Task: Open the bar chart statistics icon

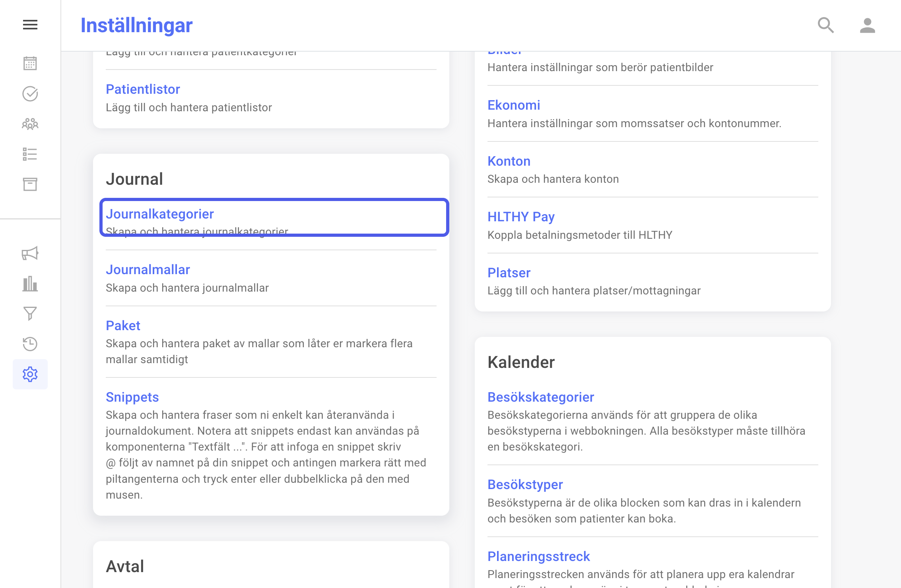Action: pyautogui.click(x=30, y=284)
